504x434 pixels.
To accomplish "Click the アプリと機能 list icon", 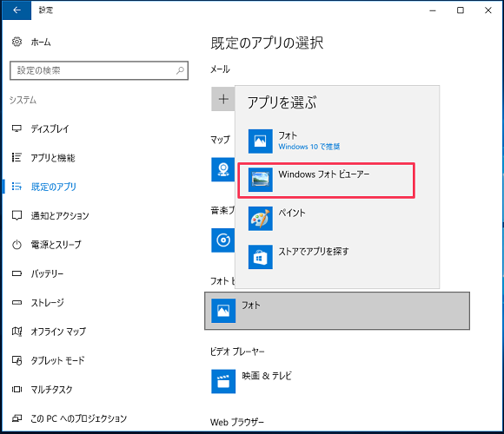I will (17, 157).
